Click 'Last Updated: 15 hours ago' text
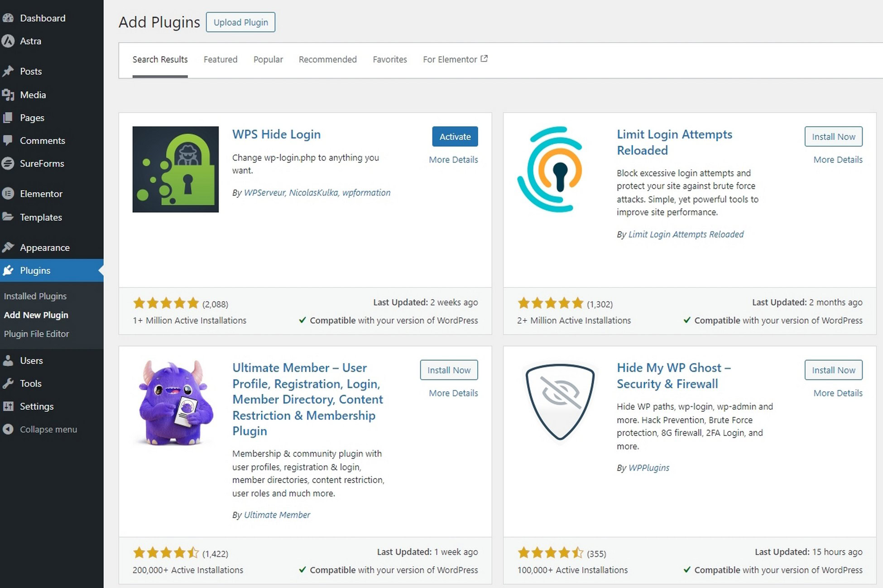 809,552
